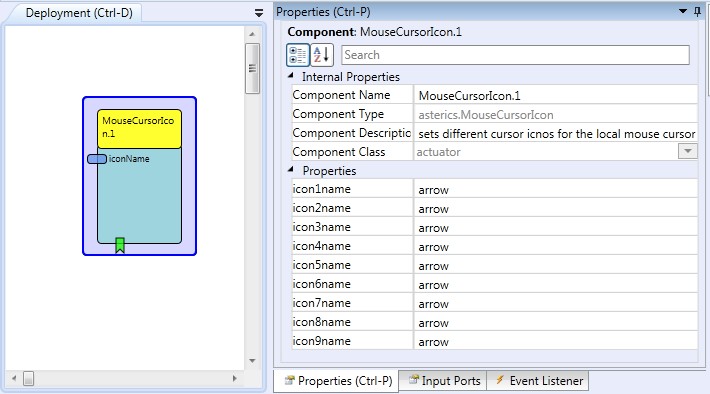
Task: Click the icon2name property label
Action: tap(321, 208)
